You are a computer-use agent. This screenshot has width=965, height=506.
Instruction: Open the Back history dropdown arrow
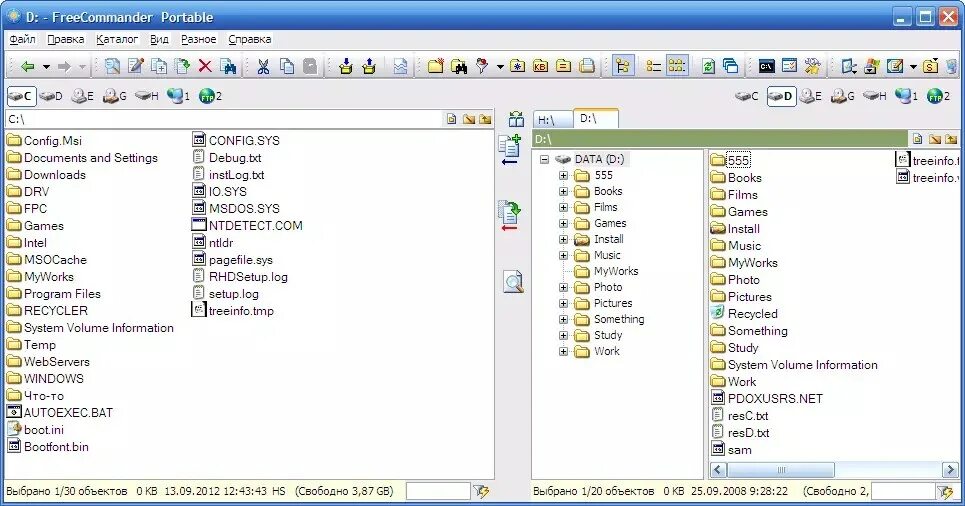click(46, 66)
